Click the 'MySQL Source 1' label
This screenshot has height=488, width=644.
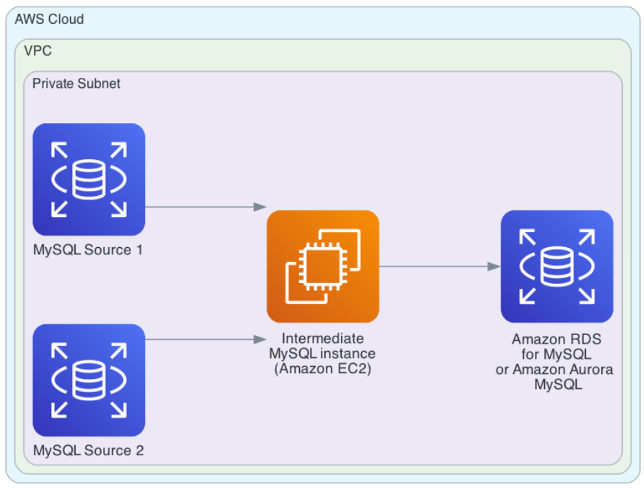coord(88,250)
